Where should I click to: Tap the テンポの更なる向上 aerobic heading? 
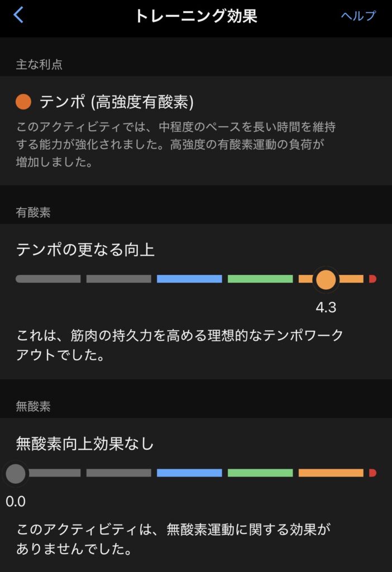click(x=85, y=250)
